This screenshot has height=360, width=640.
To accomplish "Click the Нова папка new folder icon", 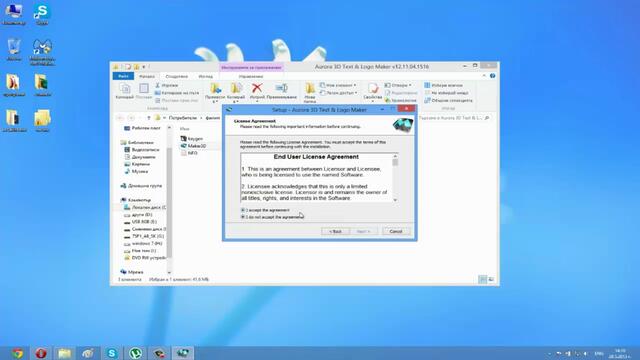I will (310, 92).
